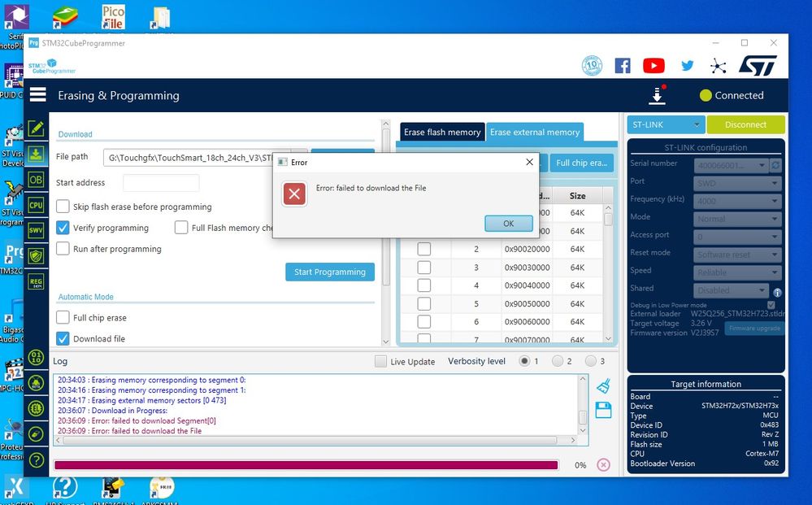This screenshot has height=505, width=812.
Task: Check sector 0x90040000 checkbox
Action: (424, 285)
